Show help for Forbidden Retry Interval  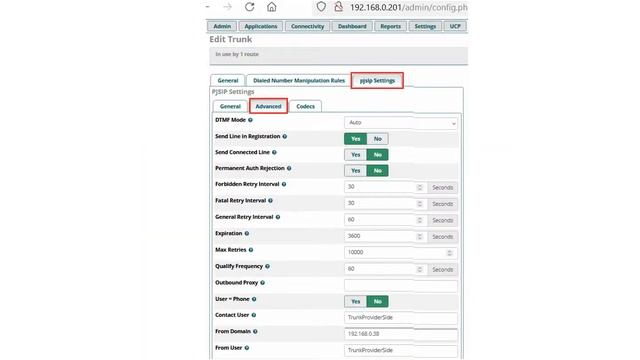284,184
